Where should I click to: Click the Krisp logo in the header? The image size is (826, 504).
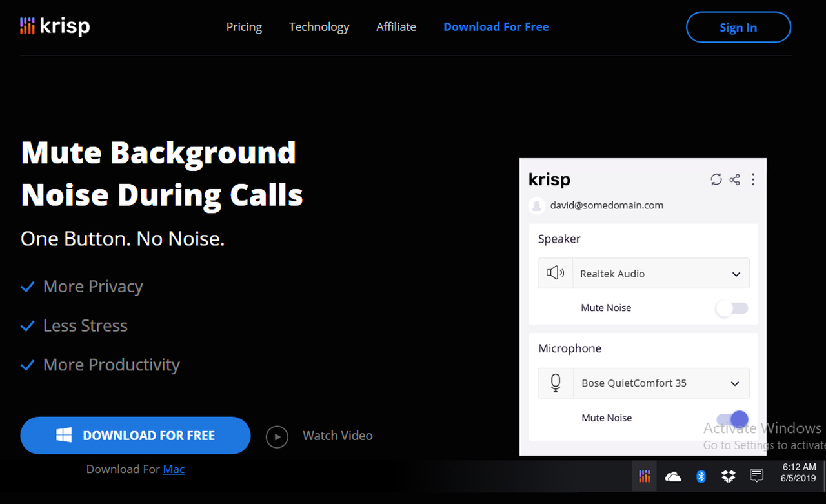click(55, 26)
